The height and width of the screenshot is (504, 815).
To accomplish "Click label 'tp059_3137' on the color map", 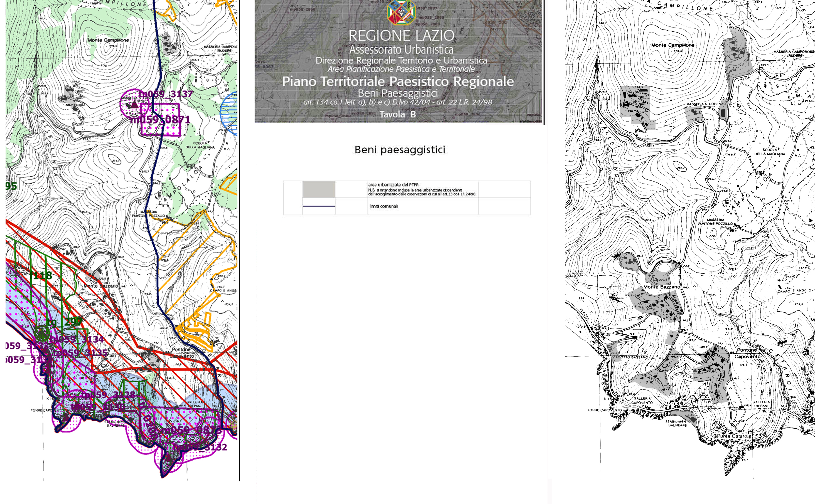I will point(166,94).
